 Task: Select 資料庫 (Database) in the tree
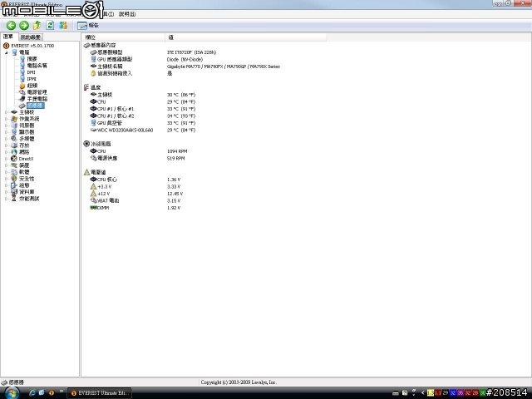pyautogui.click(x=27, y=192)
